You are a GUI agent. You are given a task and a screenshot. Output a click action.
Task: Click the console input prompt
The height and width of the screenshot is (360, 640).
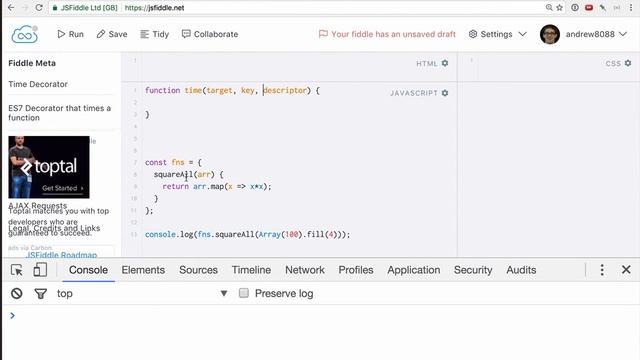(x=321, y=316)
